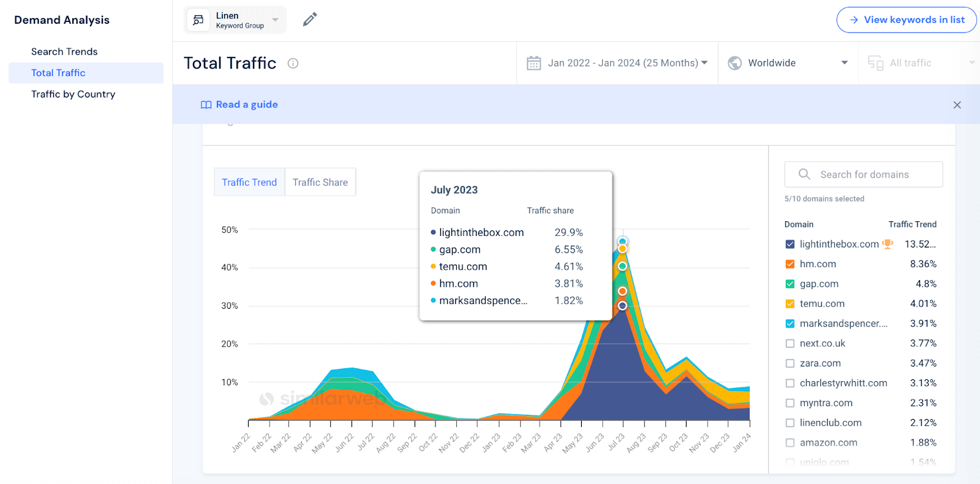Click View keywords in list button
This screenshot has height=484, width=980.
click(907, 20)
